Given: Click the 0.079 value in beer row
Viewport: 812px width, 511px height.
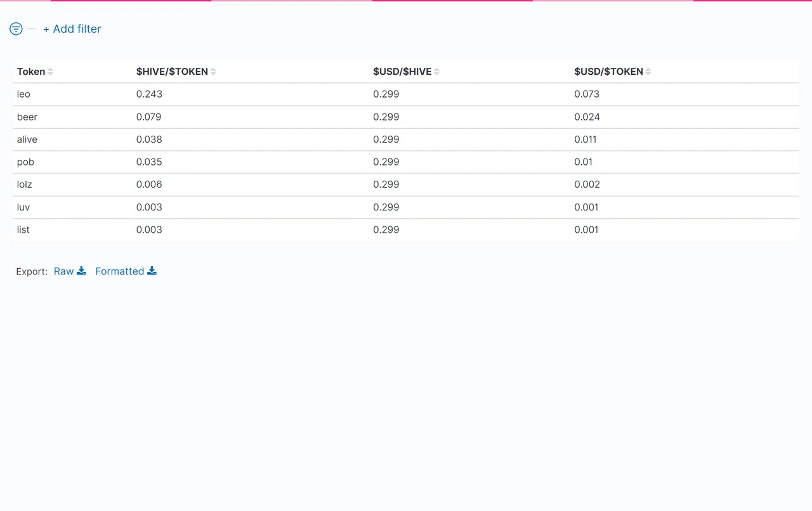Looking at the screenshot, I should (x=149, y=117).
